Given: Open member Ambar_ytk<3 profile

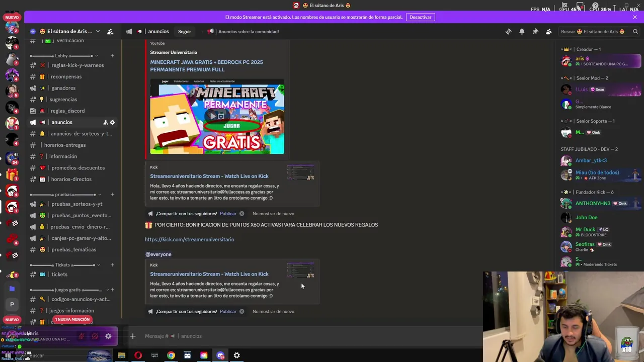Looking at the screenshot, I should [x=601, y=161].
